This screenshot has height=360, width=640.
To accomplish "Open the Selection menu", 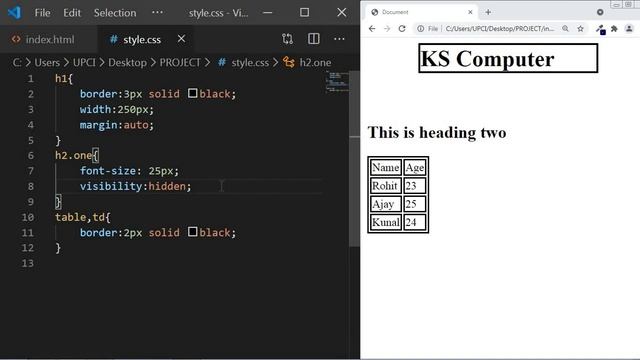I will 115,13.
